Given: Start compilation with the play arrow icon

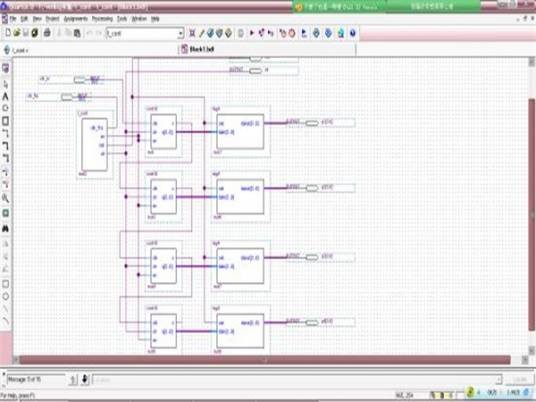Looking at the screenshot, I should tap(252, 33).
